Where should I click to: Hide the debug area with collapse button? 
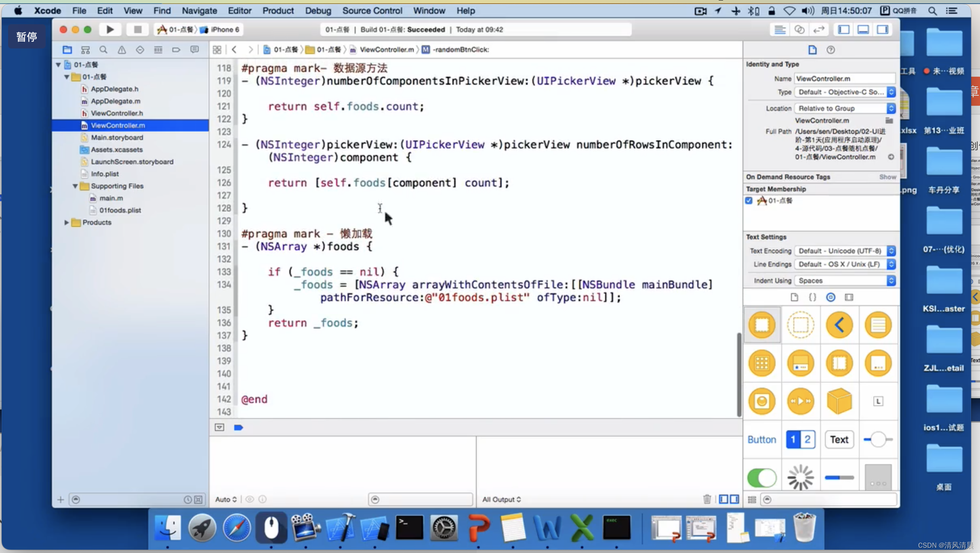[x=219, y=427]
